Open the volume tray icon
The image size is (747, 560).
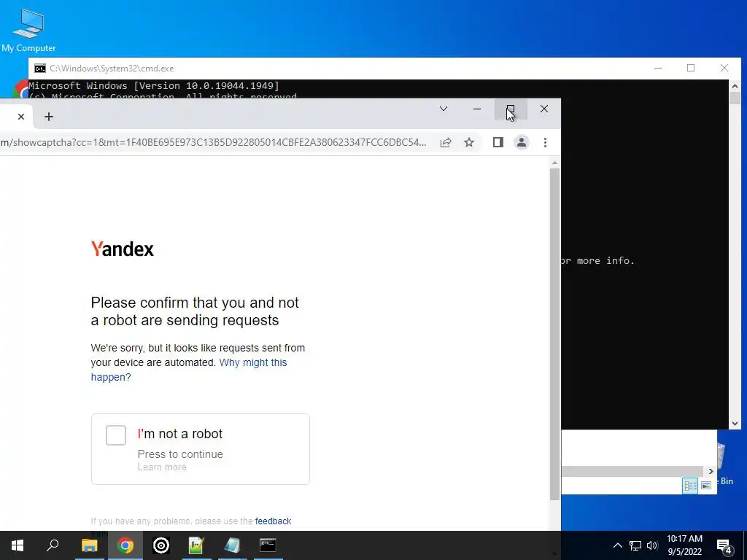[x=652, y=545]
